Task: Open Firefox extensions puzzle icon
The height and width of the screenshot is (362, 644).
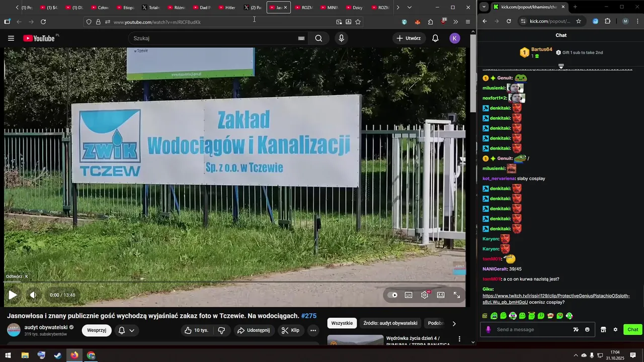Action: (x=430, y=22)
